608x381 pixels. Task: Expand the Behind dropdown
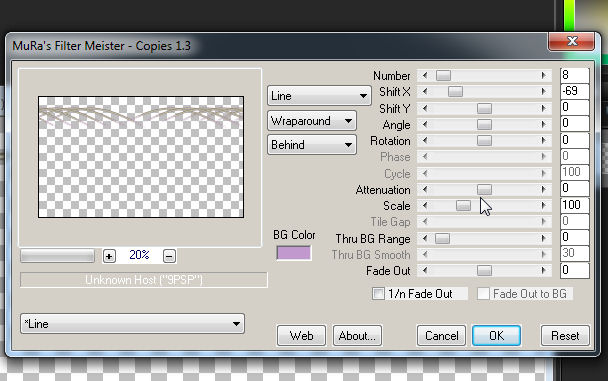coord(312,145)
